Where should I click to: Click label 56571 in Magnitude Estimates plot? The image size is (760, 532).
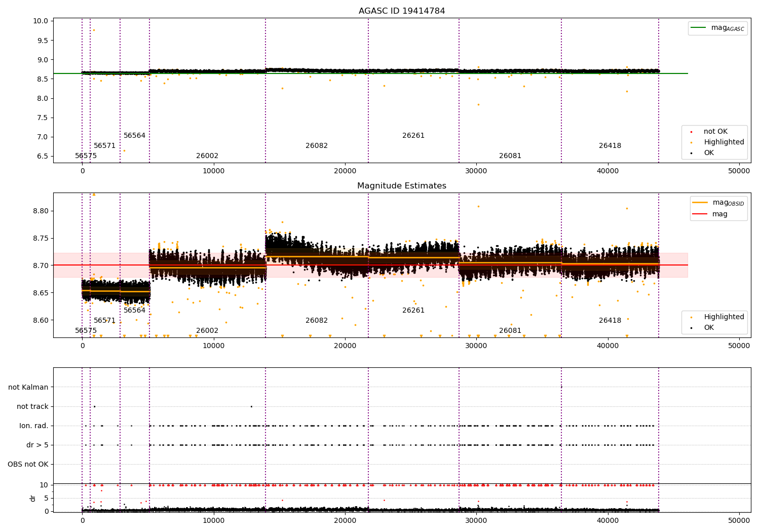[x=105, y=321]
